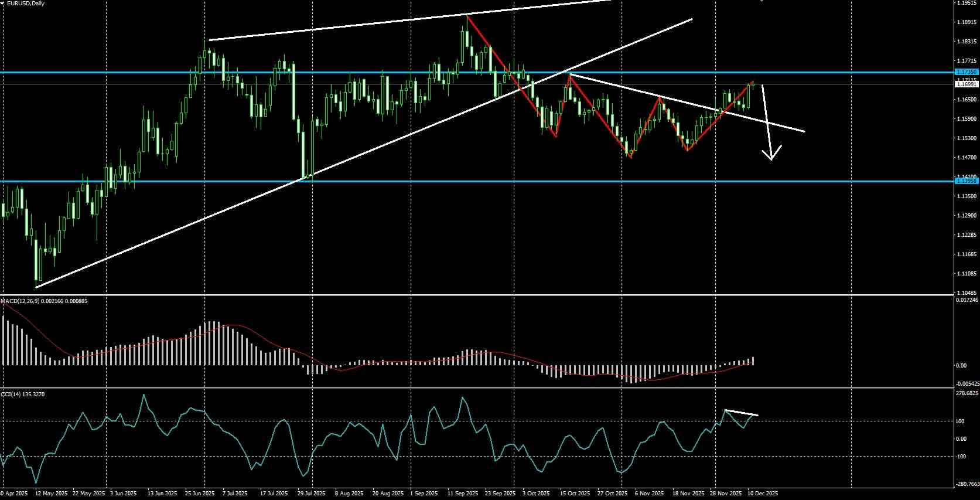Click the 29 Jul 2025 date label
This screenshot has width=980, height=500.
[x=311, y=494]
